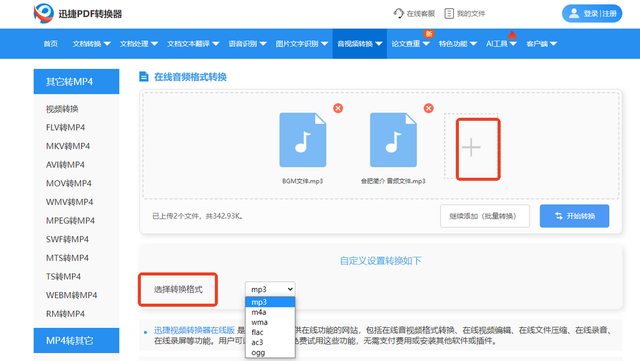Choose wma option in format list
The height and width of the screenshot is (361, 640).
[x=270, y=322]
